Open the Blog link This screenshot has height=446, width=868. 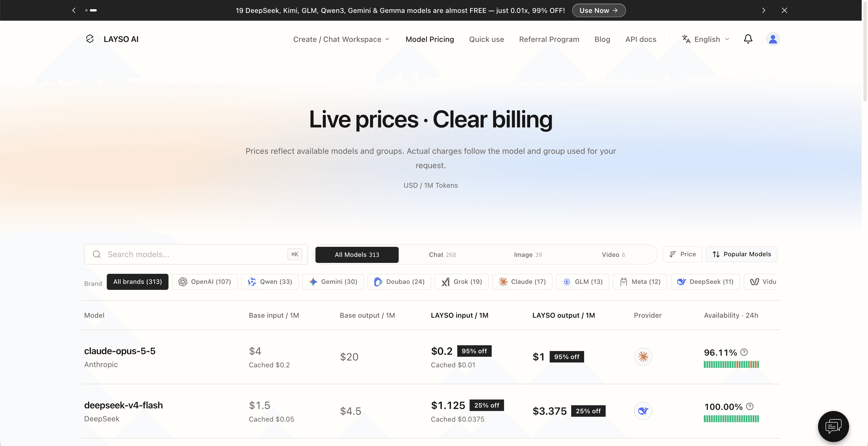(x=602, y=39)
